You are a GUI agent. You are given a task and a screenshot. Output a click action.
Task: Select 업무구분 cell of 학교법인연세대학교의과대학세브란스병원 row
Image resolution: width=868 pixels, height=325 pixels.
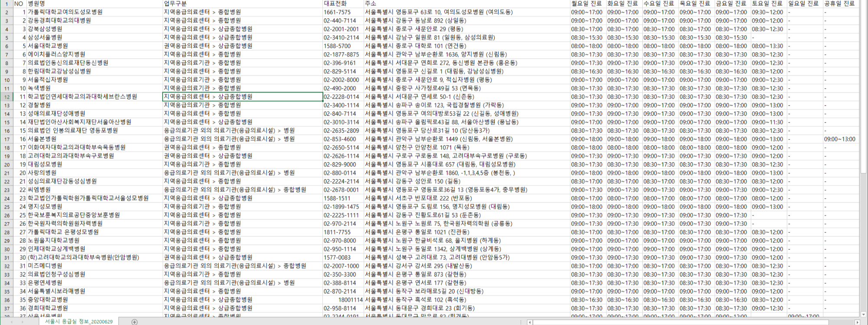pyautogui.click(x=242, y=97)
